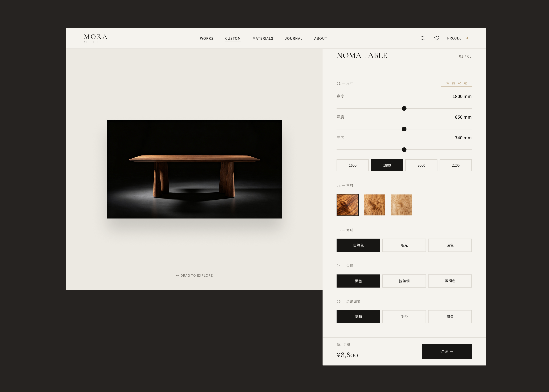
Task: Click the Noma table preview image
Action: (x=194, y=169)
